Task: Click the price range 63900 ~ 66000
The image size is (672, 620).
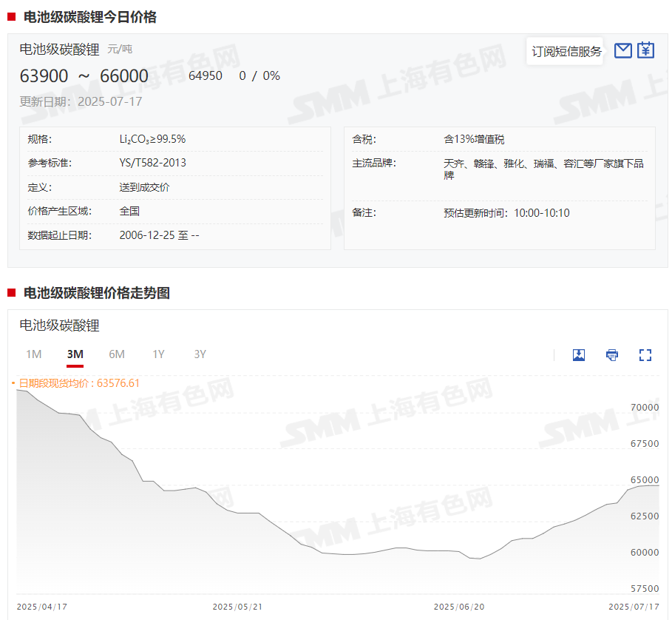Action: point(84,76)
